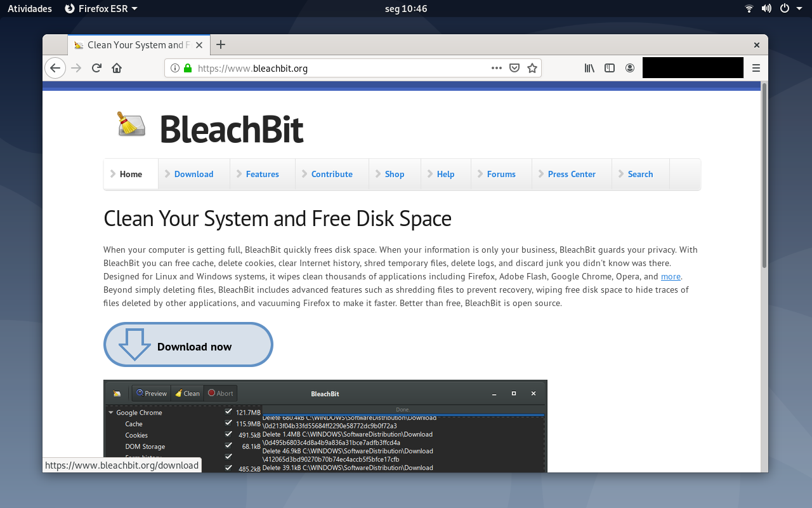Click the BleachBit application screenshot image

coord(325,426)
